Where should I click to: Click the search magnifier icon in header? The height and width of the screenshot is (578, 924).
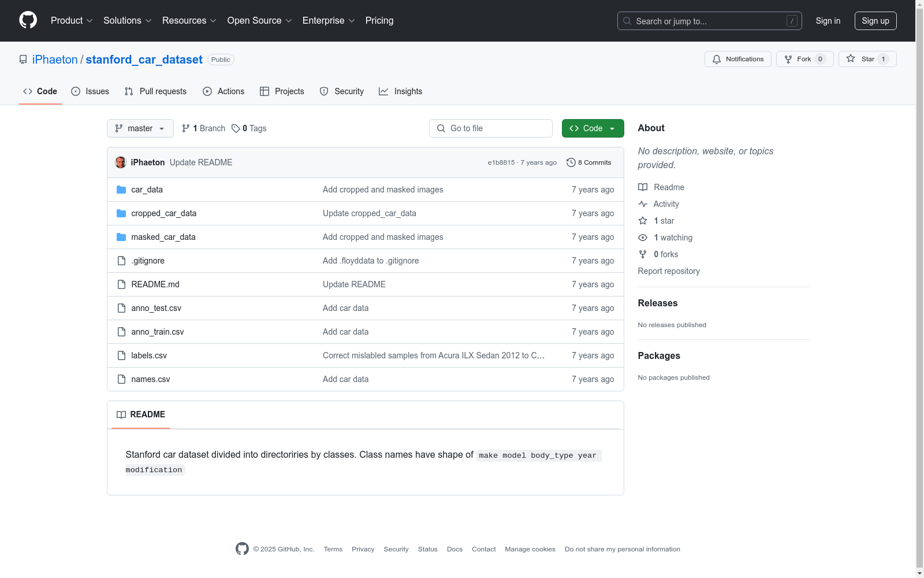[627, 21]
